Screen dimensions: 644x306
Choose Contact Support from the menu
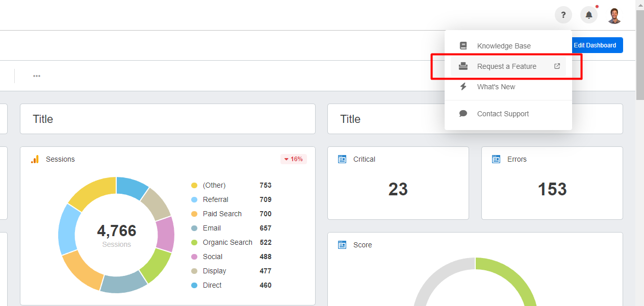(x=503, y=114)
